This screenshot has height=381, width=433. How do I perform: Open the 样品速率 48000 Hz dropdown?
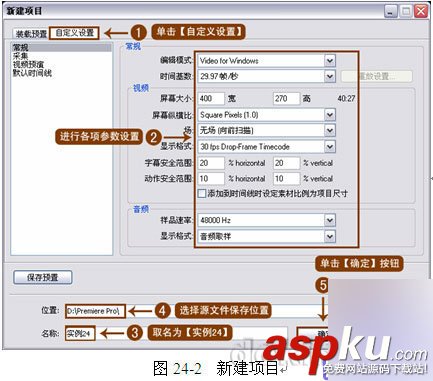(329, 220)
